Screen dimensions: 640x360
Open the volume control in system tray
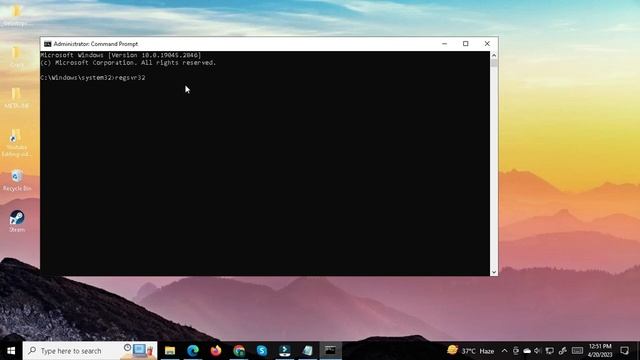pos(538,351)
